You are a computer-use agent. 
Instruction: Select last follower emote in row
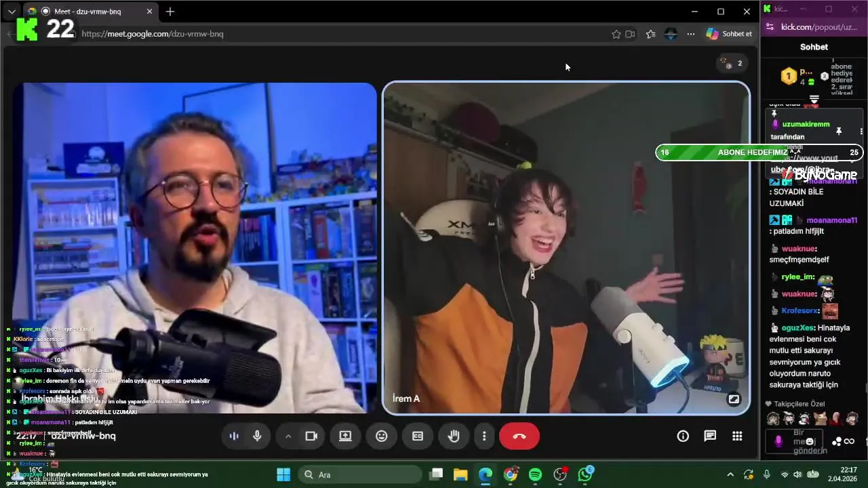point(852,419)
